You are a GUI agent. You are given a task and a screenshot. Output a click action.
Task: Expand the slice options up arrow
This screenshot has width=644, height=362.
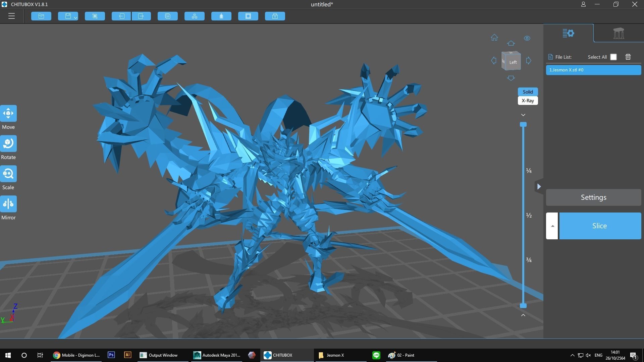(552, 226)
